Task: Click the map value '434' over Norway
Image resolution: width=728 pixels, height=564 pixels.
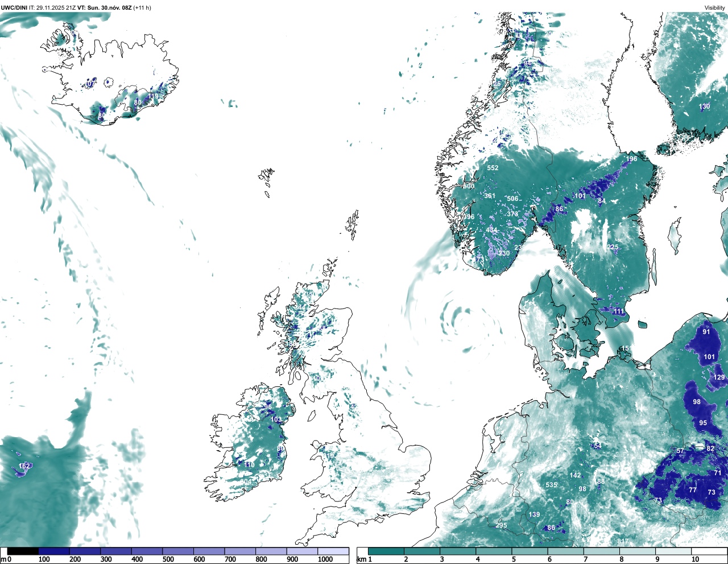Action: point(491,230)
